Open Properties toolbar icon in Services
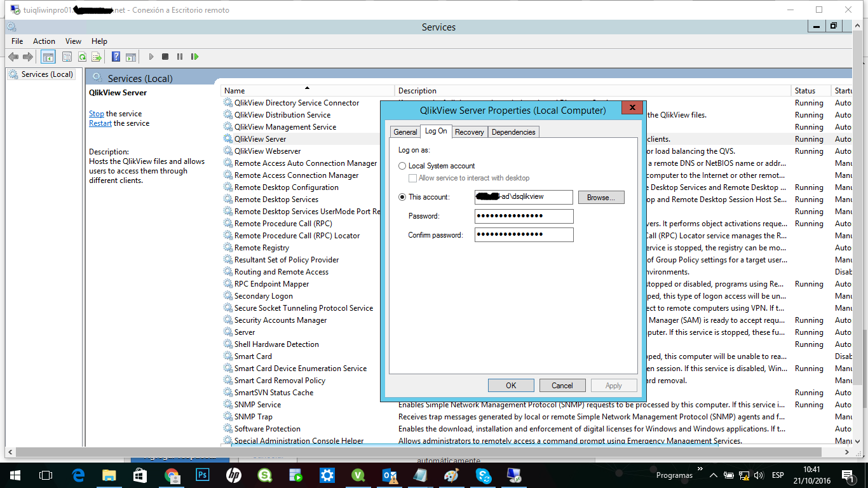The image size is (868, 488). tap(67, 57)
